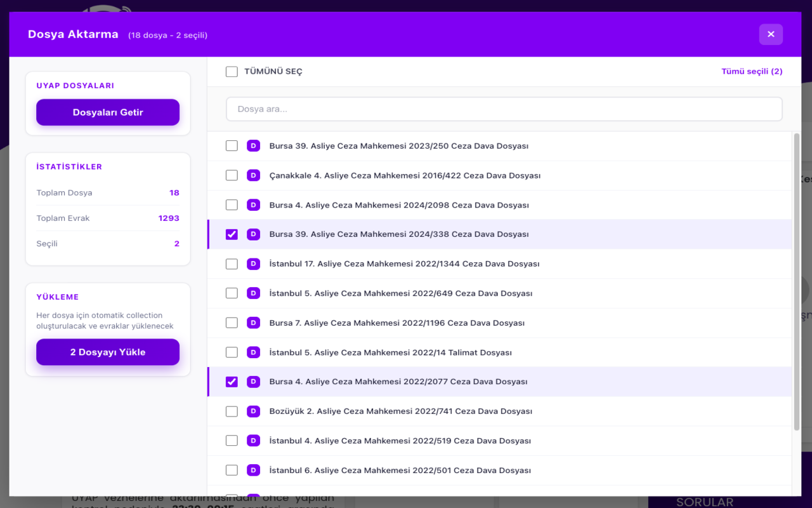Click the D badge of Bursa 7. 2022/1196
Image resolution: width=812 pixels, height=508 pixels.
point(253,323)
